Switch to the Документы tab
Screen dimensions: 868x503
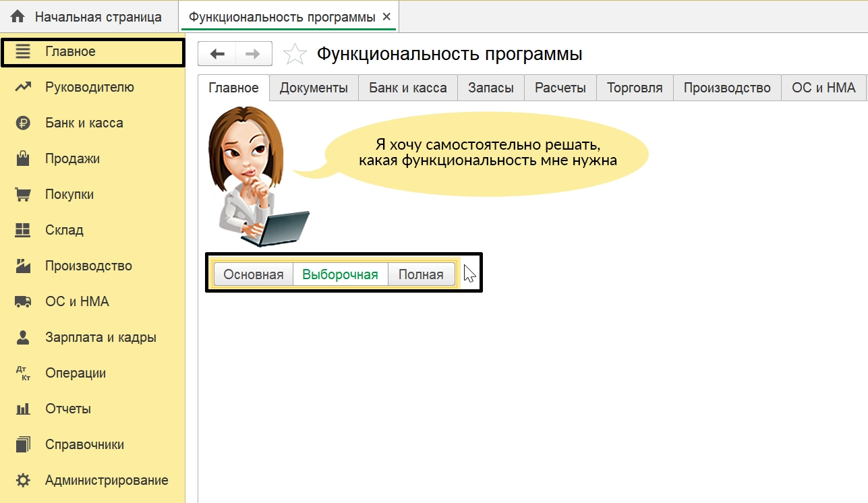tap(314, 88)
